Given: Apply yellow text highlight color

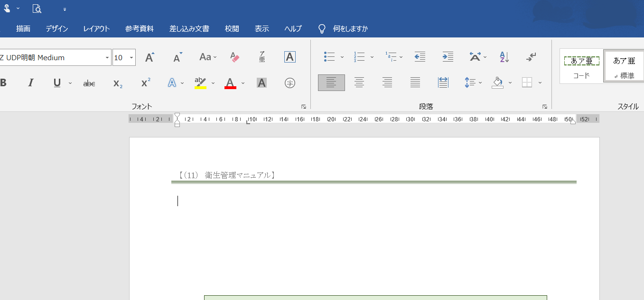Looking at the screenshot, I should click(200, 83).
